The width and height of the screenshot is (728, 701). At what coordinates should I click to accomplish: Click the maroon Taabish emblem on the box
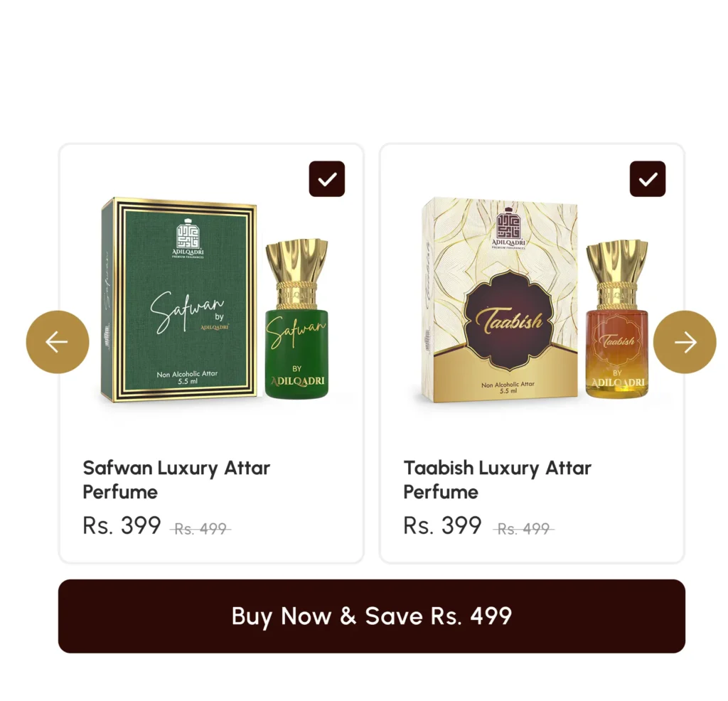coord(509,321)
